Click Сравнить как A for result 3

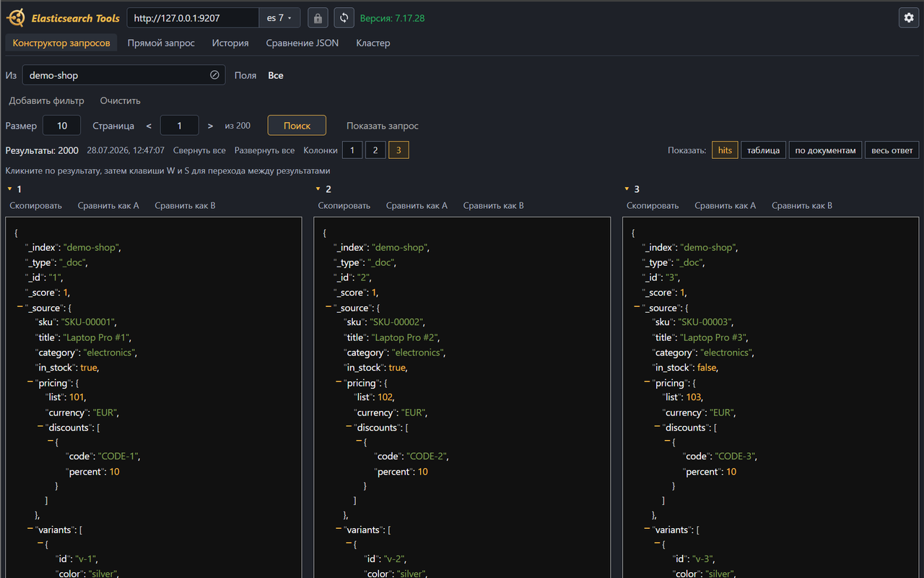(x=725, y=205)
